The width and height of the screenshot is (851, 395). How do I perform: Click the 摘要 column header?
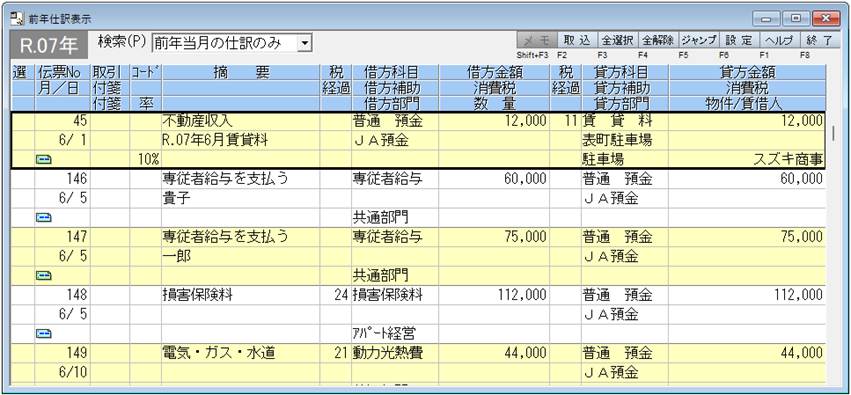240,72
